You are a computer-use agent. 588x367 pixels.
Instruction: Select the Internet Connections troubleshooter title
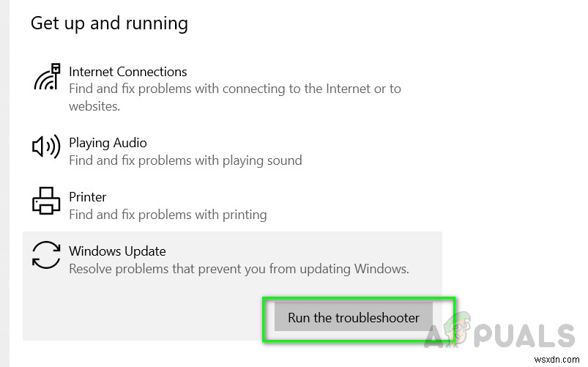[127, 72]
